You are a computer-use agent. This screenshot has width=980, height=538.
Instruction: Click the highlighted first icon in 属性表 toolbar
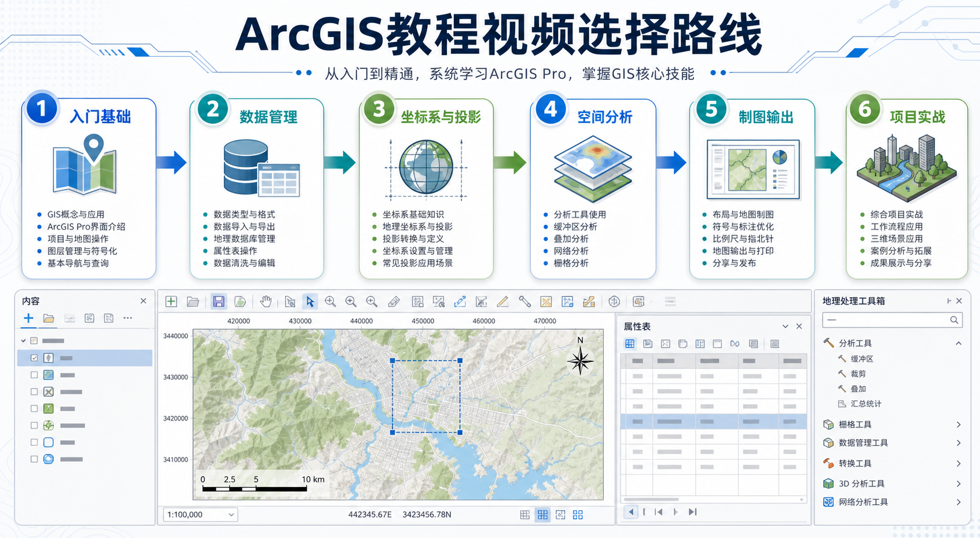coord(630,344)
